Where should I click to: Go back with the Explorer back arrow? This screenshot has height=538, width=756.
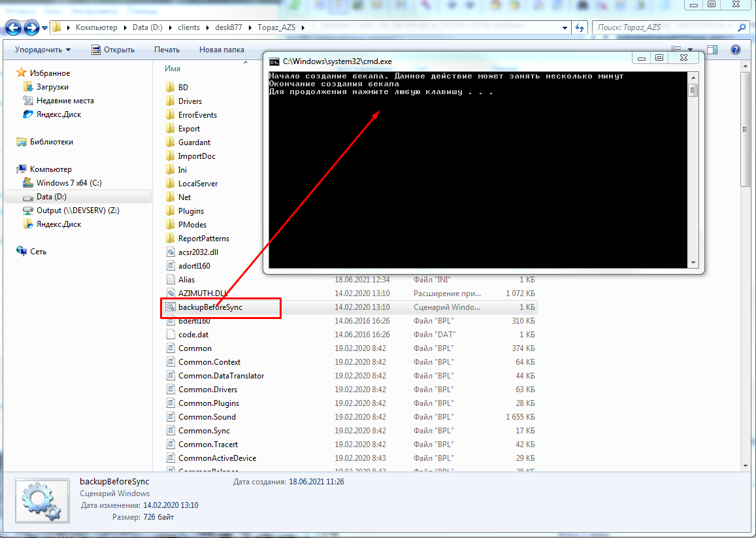pos(13,27)
